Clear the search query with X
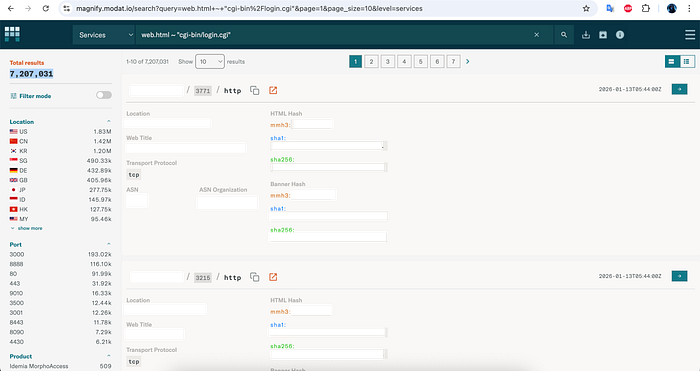Image resolution: width=700 pixels, height=371 pixels. 537,35
